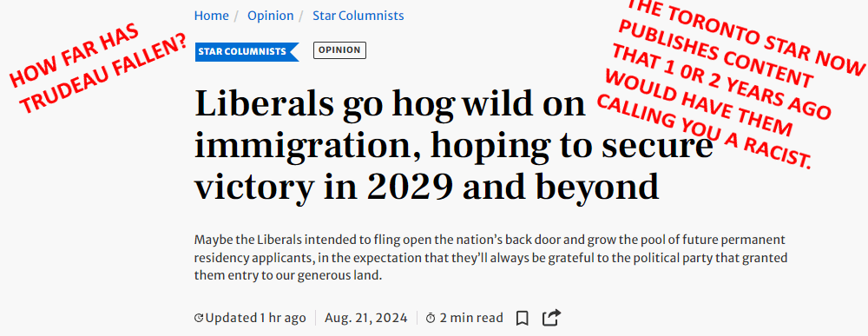
Task: Click the Aug. 21, 2024 date
Action: point(366,319)
